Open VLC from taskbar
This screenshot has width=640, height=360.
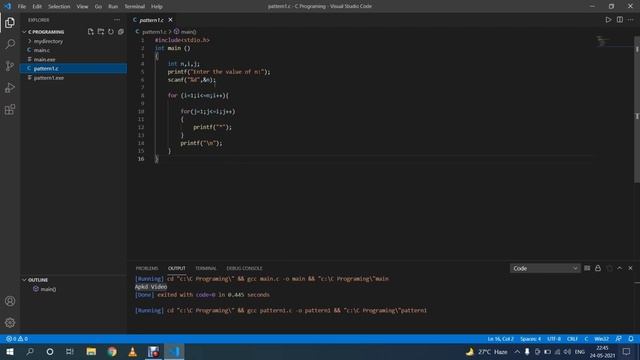point(133,351)
